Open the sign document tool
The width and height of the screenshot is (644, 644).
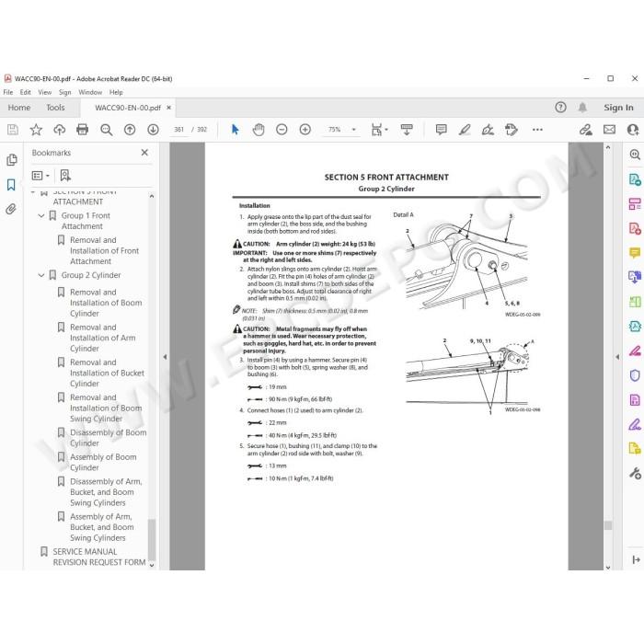(488, 130)
